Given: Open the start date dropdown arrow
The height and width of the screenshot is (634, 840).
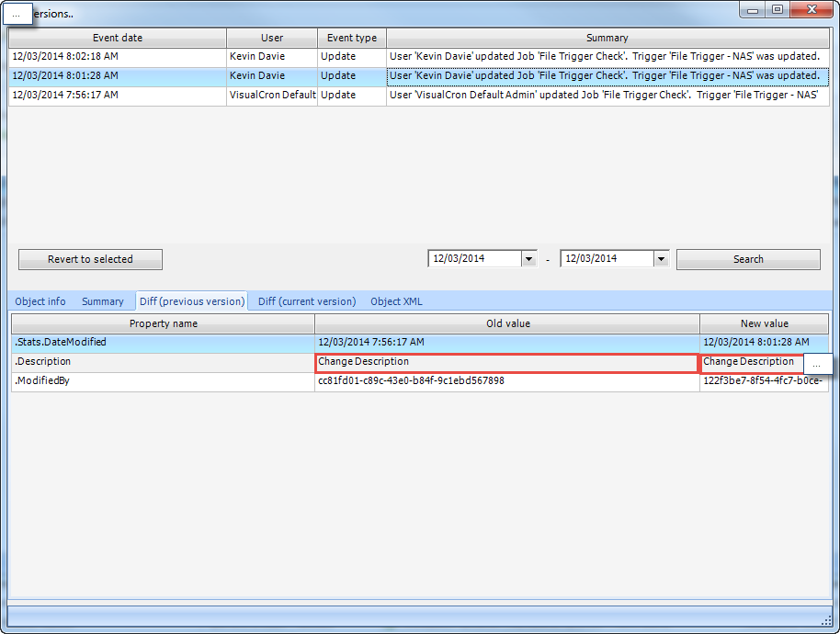Looking at the screenshot, I should 528,259.
